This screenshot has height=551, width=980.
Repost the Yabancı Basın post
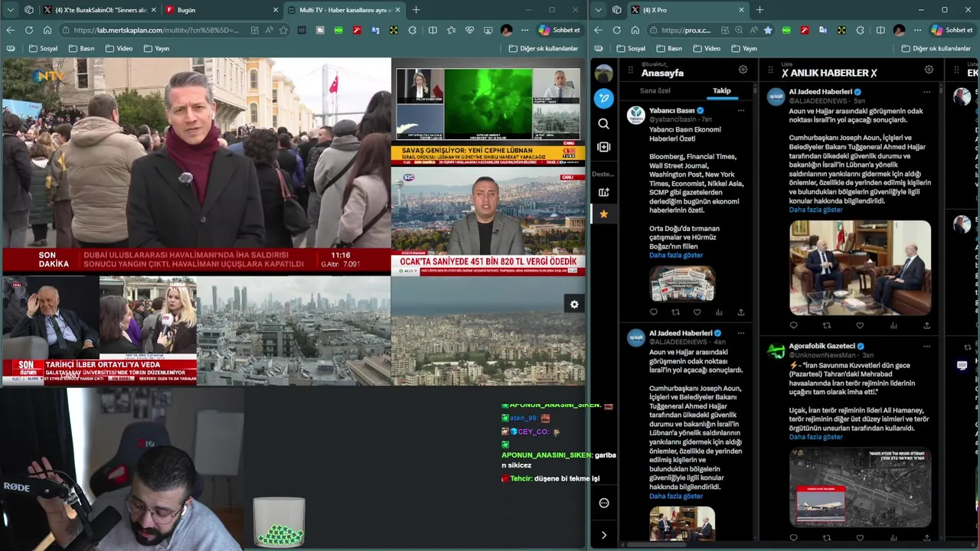[675, 312]
